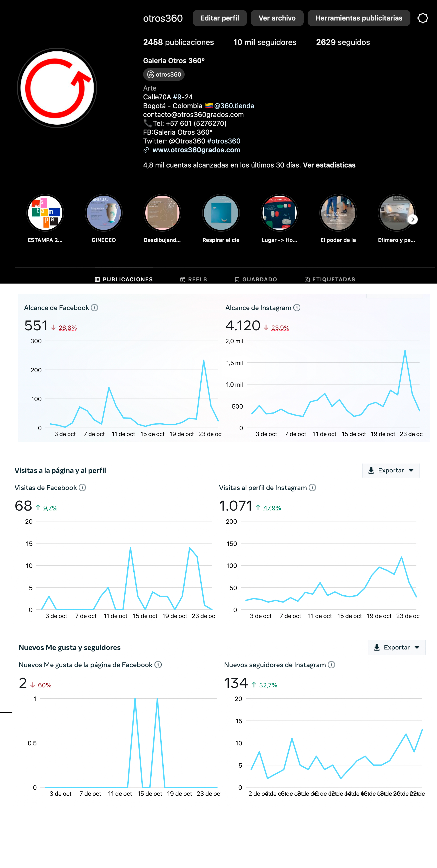Viewport: 437px width, 868px height.
Task: Click the Threads otros360 badge
Action: pos(164,74)
